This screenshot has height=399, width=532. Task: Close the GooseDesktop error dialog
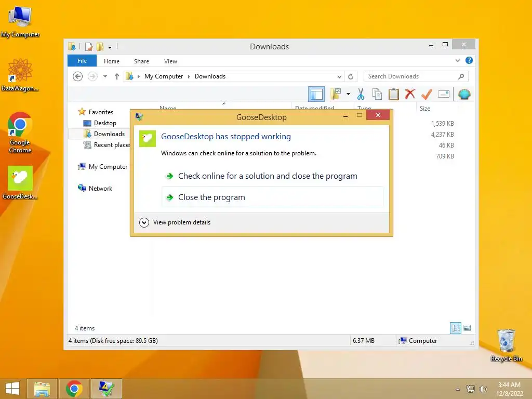[x=378, y=115]
